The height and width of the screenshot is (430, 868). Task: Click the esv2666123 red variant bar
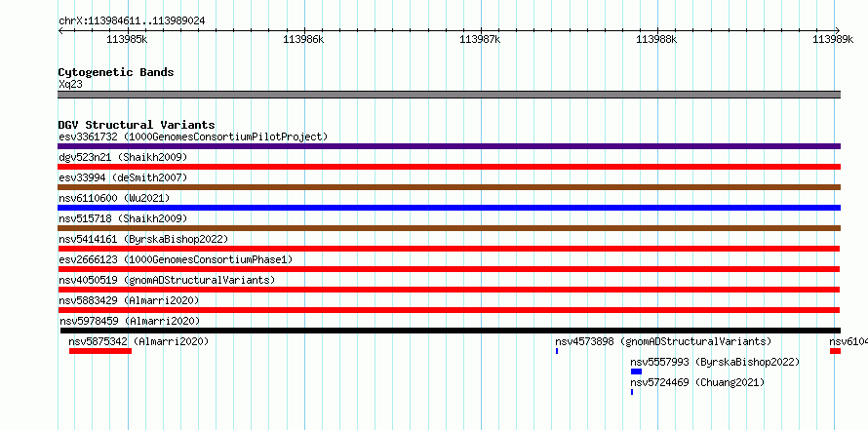pos(449,269)
